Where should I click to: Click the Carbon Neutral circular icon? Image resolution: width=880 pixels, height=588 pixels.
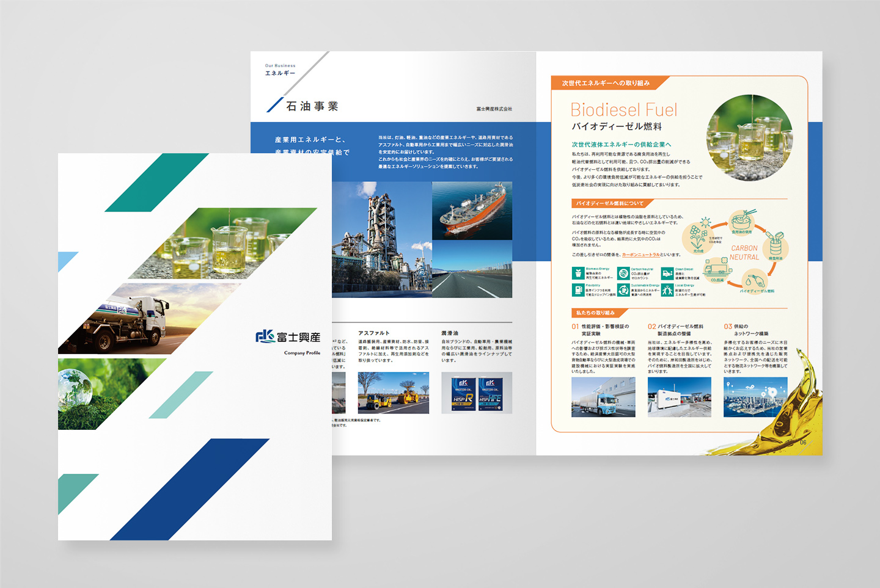pyautogui.click(x=623, y=273)
